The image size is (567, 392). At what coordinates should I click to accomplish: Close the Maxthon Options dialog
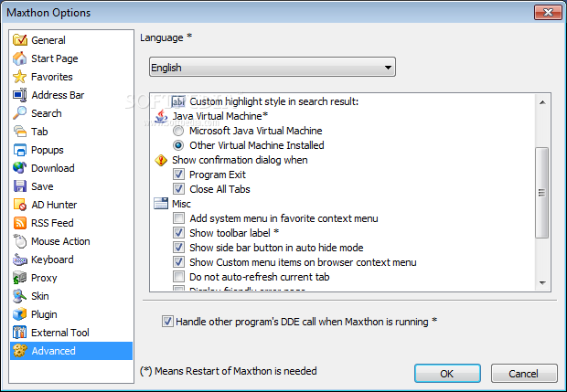click(x=548, y=12)
